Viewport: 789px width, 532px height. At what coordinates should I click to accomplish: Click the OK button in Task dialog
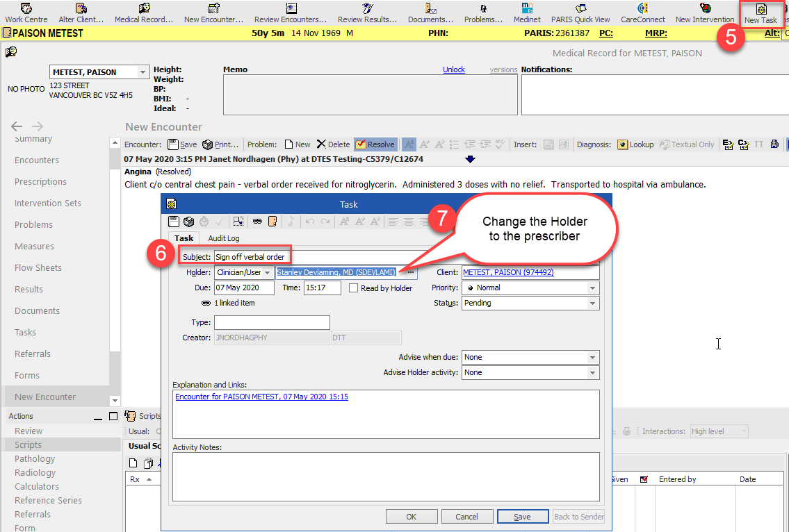(411, 517)
